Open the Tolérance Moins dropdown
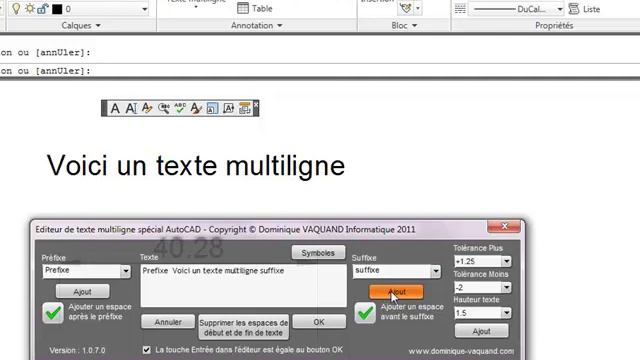The image size is (640, 360). point(506,287)
